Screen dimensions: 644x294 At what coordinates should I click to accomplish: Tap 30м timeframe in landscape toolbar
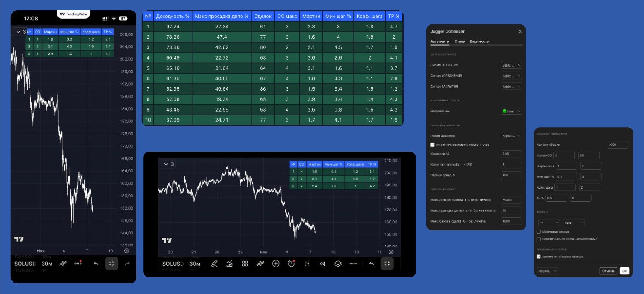pyautogui.click(x=195, y=264)
